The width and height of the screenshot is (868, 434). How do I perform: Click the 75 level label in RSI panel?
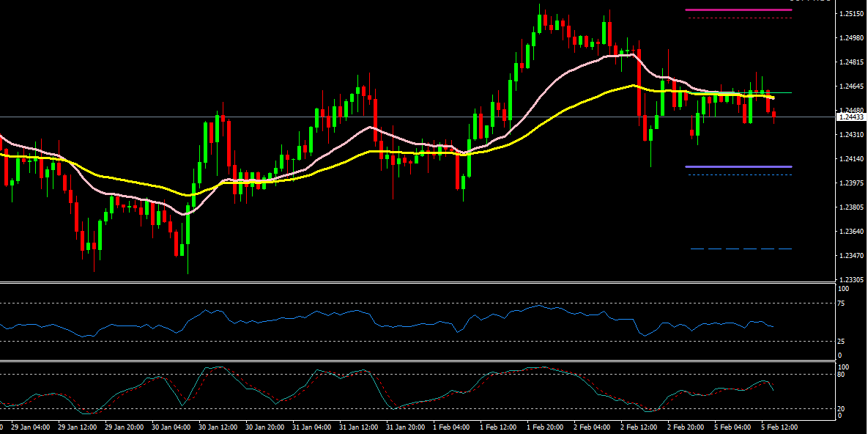coord(843,303)
